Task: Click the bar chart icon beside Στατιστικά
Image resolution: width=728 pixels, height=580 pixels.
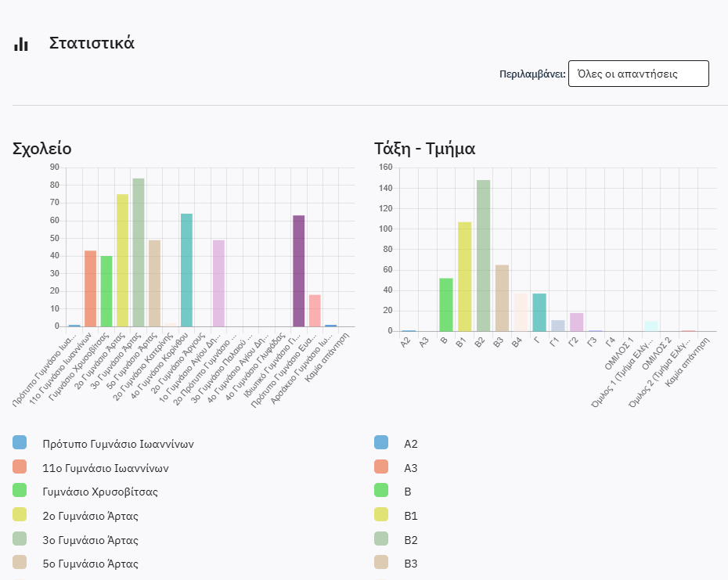Action: [x=21, y=44]
